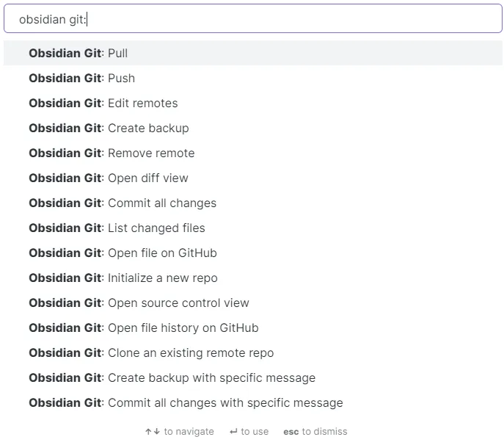The width and height of the screenshot is (504, 445).
Task: Click the esc to dismiss hint
Action: click(x=315, y=432)
